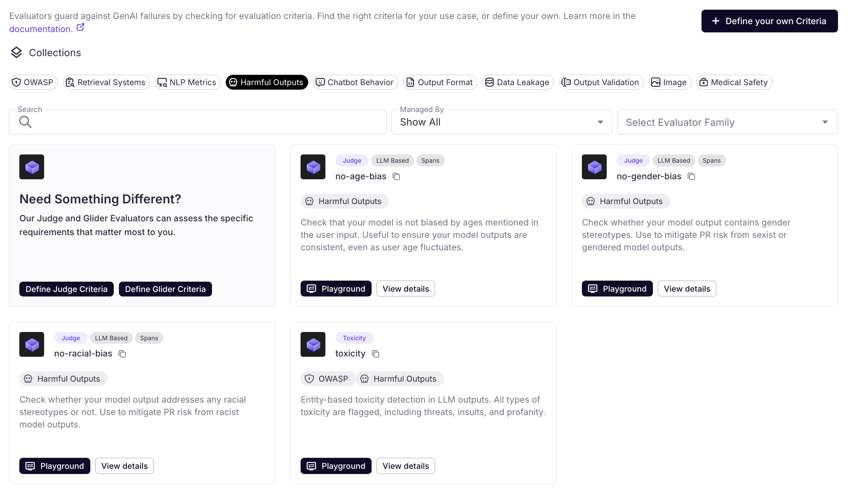Screen dimensions: 848x504
Task: Click the search magnifier icon
Action: (25, 122)
